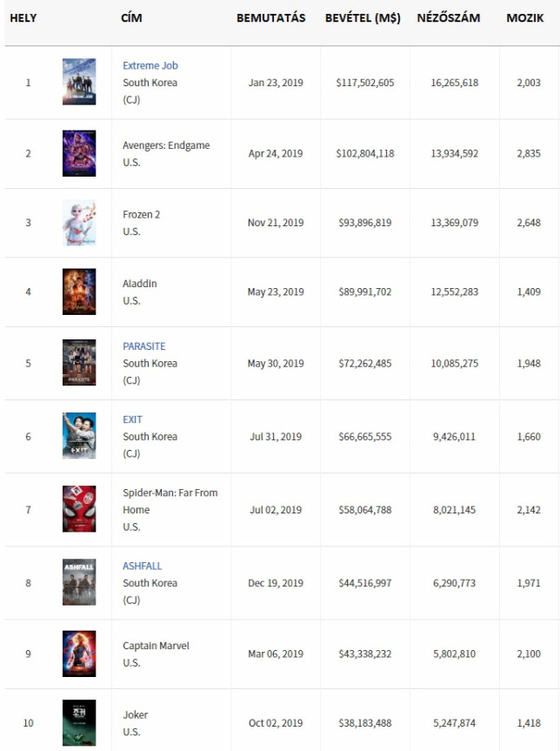Click the BEVÉTEL (M$) column header
The height and width of the screenshot is (751, 560).
coord(363,18)
